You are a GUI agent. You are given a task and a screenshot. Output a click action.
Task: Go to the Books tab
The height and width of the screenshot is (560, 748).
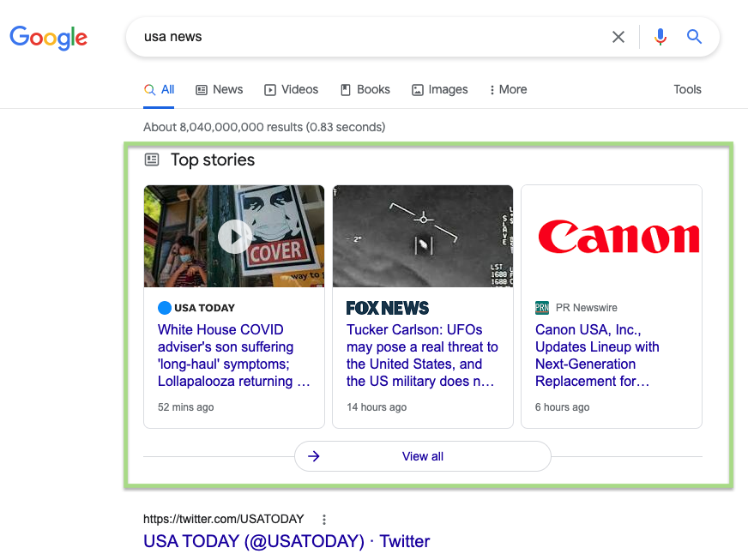pyautogui.click(x=365, y=90)
